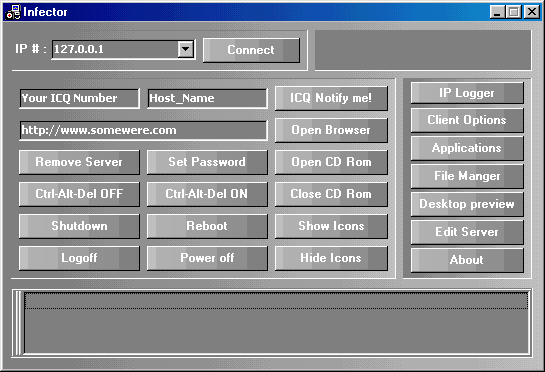Click the Infector title bar app icon
This screenshot has height=372, width=545.
coord(13,12)
